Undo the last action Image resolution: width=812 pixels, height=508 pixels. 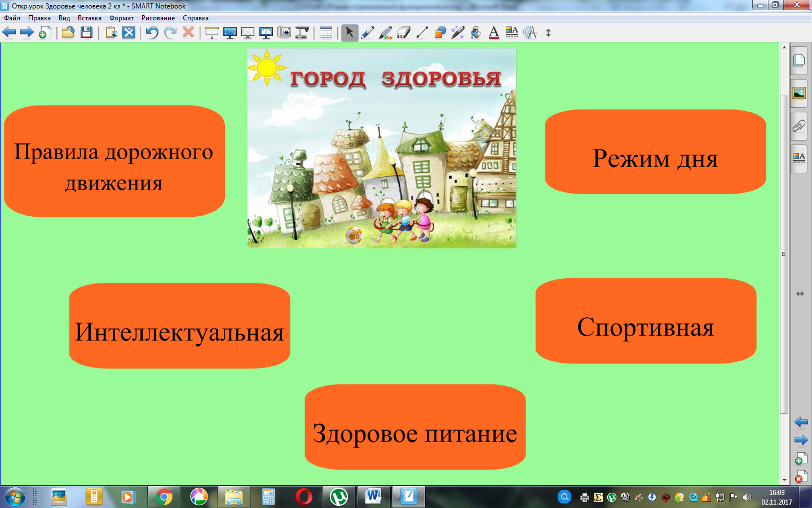152,33
